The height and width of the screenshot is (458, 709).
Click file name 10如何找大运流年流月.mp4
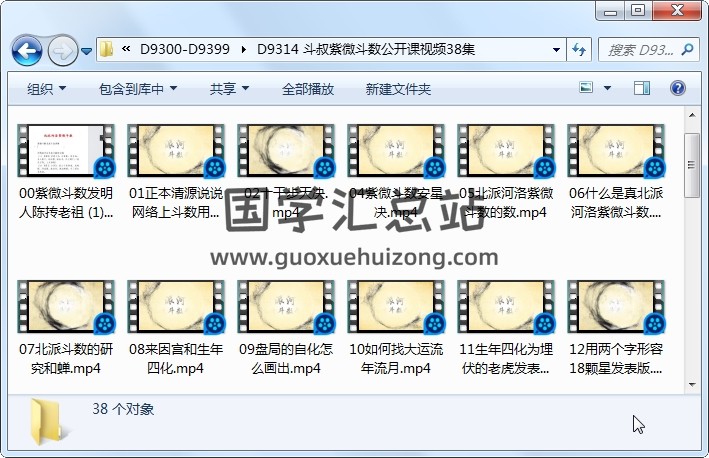(x=396, y=359)
